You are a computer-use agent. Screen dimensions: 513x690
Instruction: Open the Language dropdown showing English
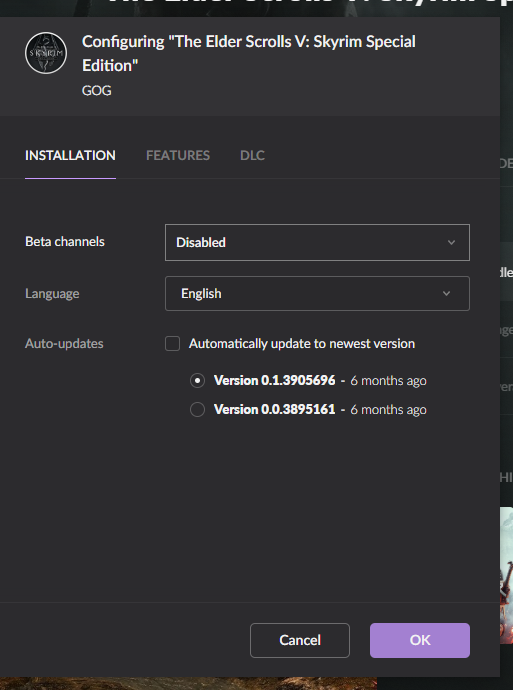pyautogui.click(x=317, y=294)
